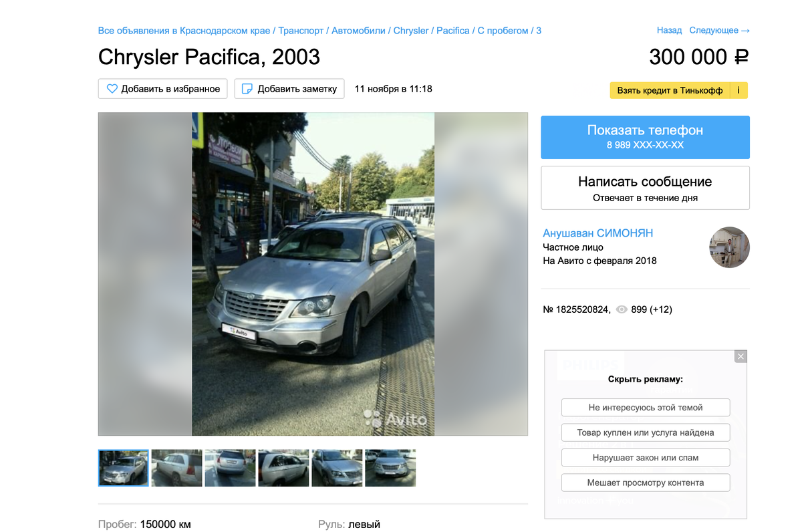Click the info 'i' icon beside Тинькофф credit

739,90
